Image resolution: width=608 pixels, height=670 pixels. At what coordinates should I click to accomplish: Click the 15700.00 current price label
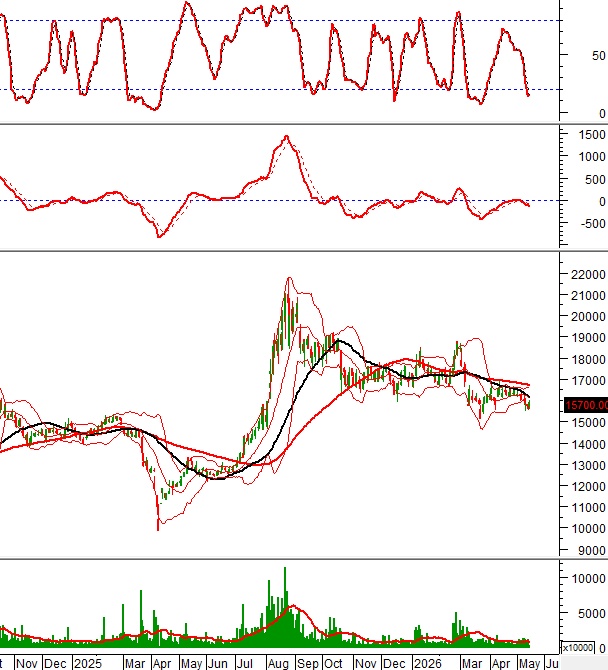[x=586, y=405]
